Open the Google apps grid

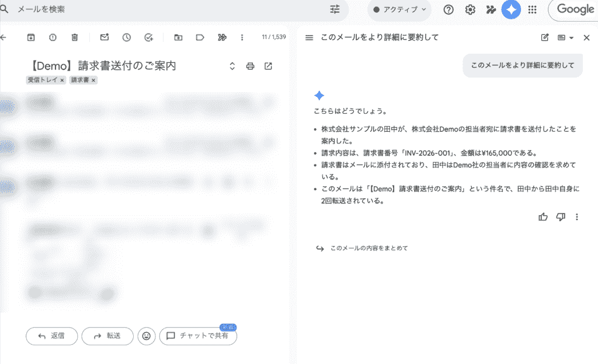[533, 9]
